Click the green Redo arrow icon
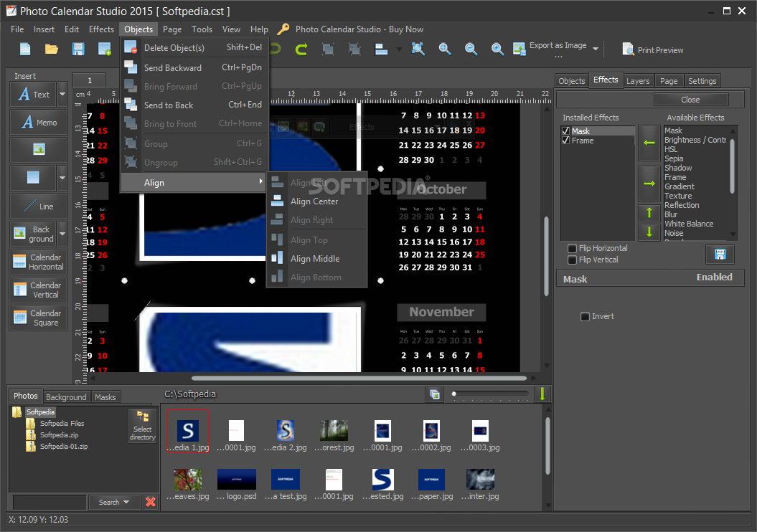 click(x=301, y=49)
